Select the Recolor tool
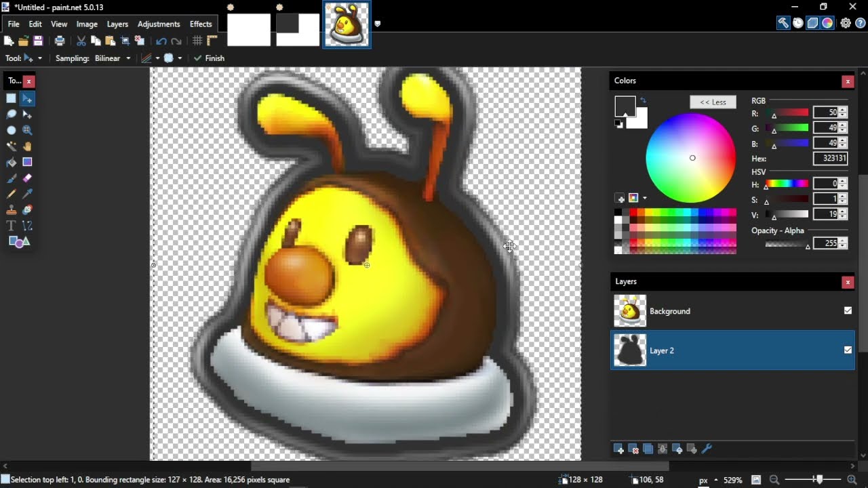Viewport: 868px width, 488px height. 27,210
